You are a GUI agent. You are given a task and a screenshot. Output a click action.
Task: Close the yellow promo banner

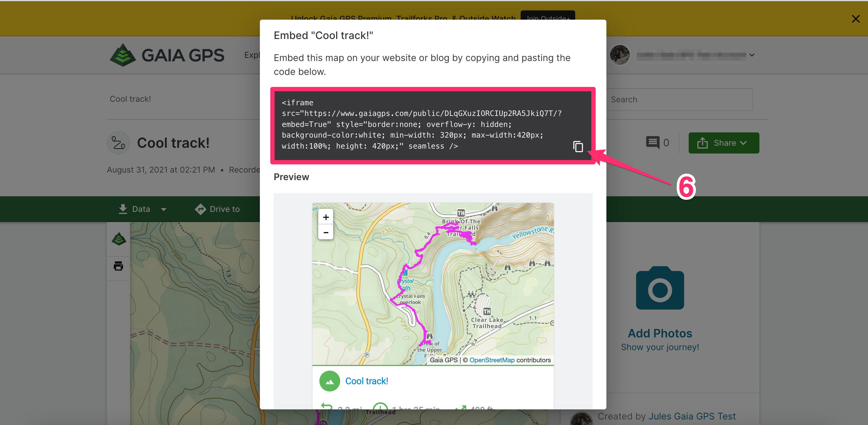855,19
